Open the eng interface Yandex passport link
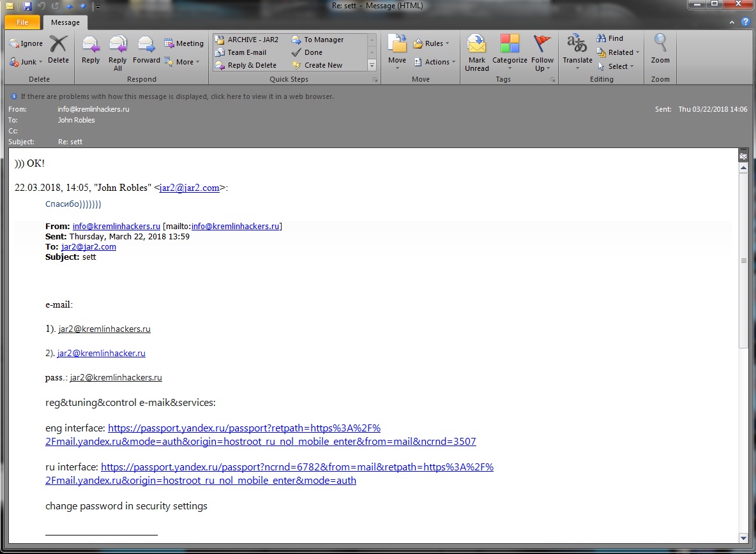756x554 pixels. 244,428
